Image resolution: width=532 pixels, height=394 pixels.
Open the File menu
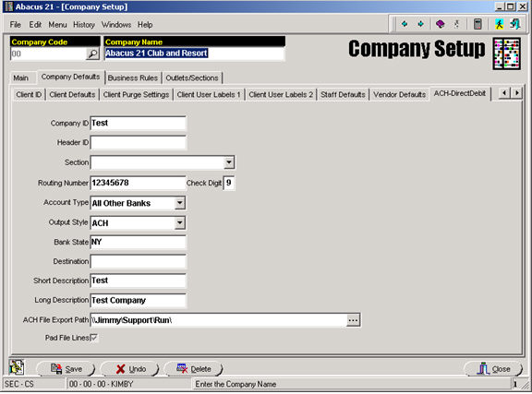point(16,25)
